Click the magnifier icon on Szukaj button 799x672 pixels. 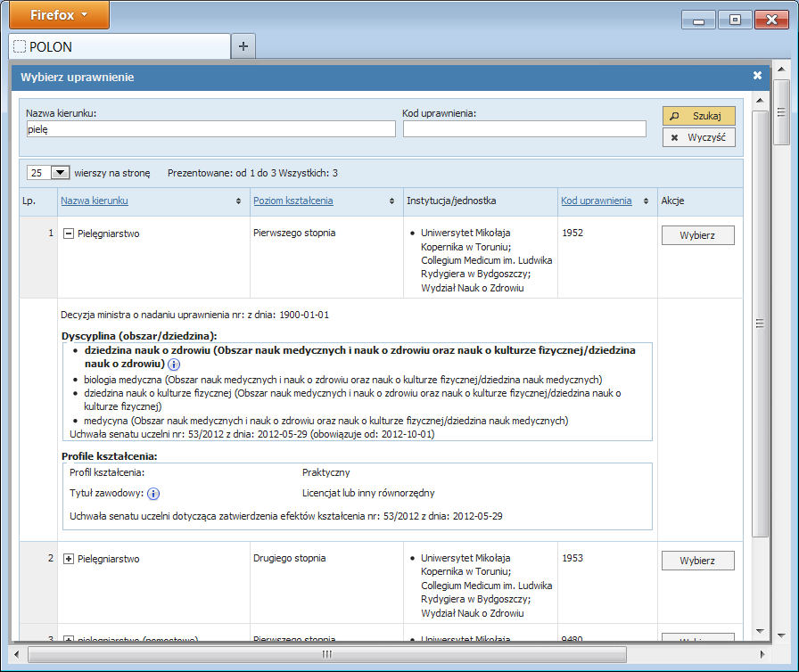[x=674, y=116]
